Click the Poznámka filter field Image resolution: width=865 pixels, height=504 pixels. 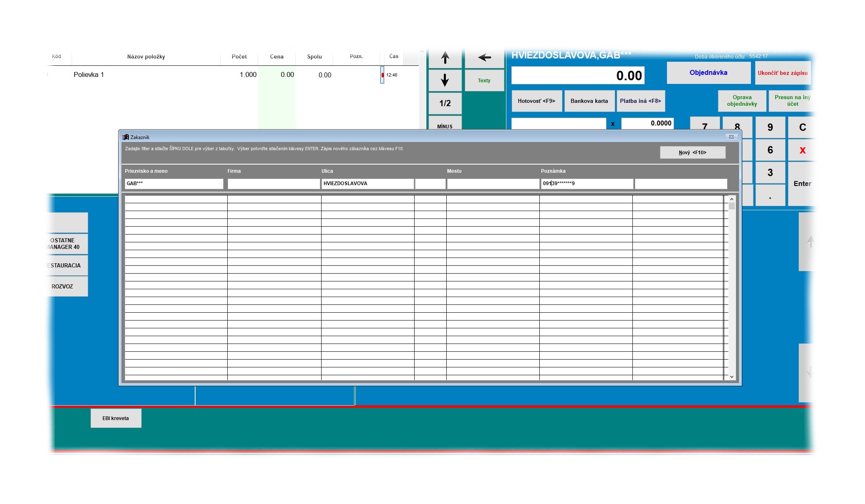[x=587, y=184]
